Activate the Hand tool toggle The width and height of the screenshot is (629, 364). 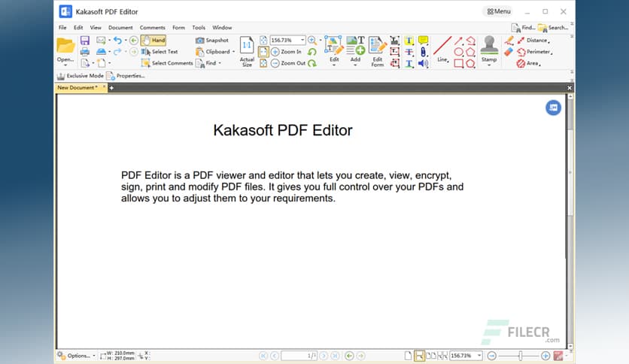pos(153,40)
